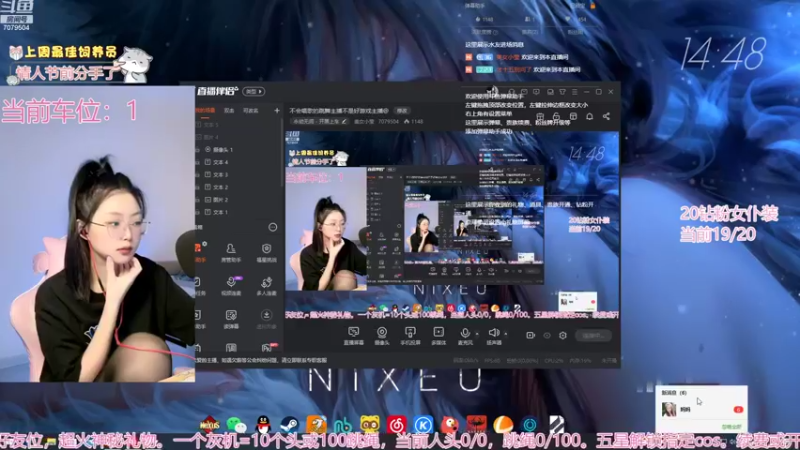Click the filter funnel icon in title bar
Viewport: 800px width, 450px height.
[x=562, y=92]
